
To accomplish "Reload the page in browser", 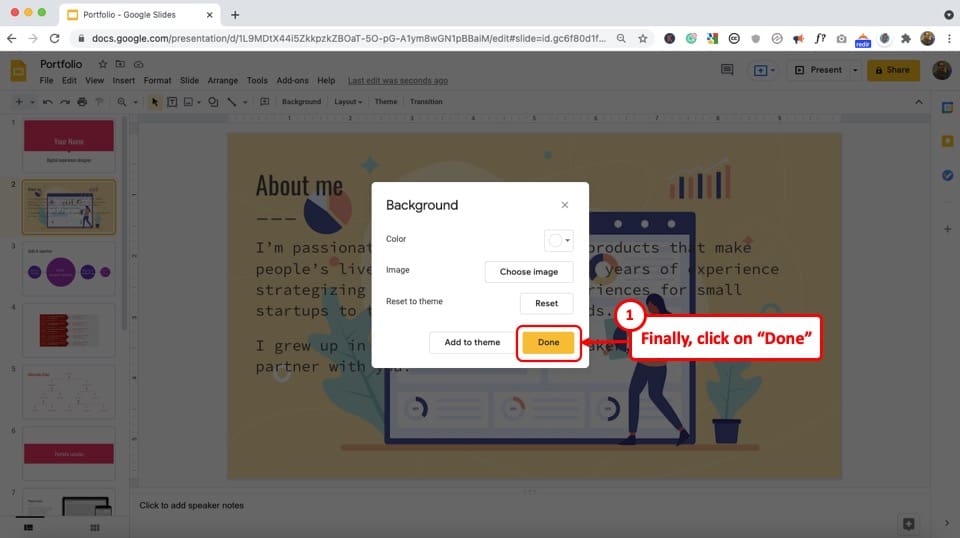I will pyautogui.click(x=54, y=39).
